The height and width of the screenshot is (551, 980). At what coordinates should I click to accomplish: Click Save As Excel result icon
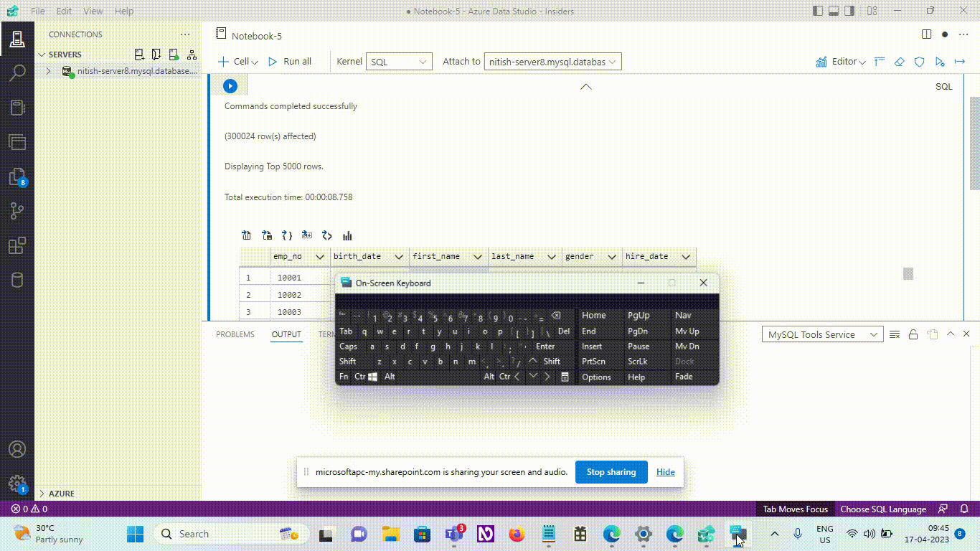click(x=267, y=235)
